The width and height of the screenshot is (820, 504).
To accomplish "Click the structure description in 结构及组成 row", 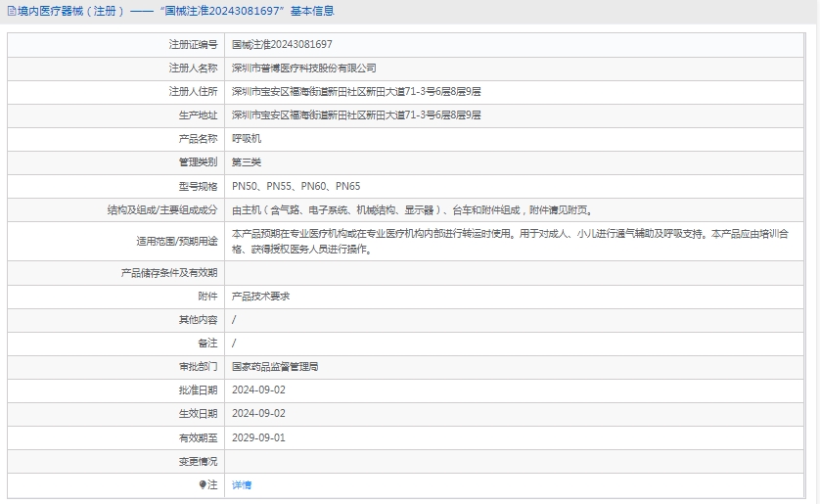I will [411, 209].
